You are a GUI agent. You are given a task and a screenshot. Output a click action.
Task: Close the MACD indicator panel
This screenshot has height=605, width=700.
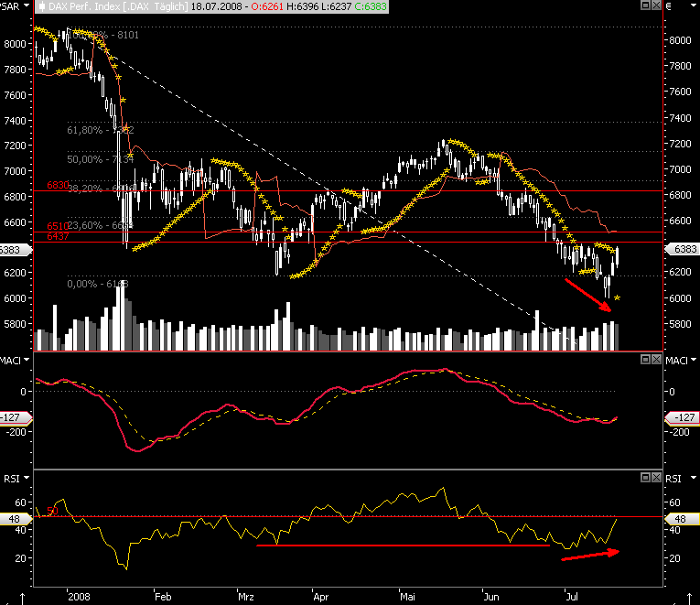click(x=656, y=360)
